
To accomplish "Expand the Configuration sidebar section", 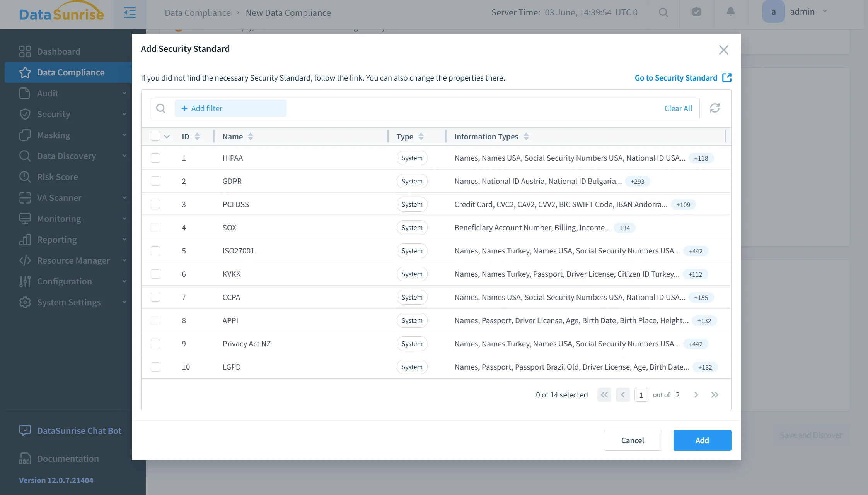I will 124,281.
